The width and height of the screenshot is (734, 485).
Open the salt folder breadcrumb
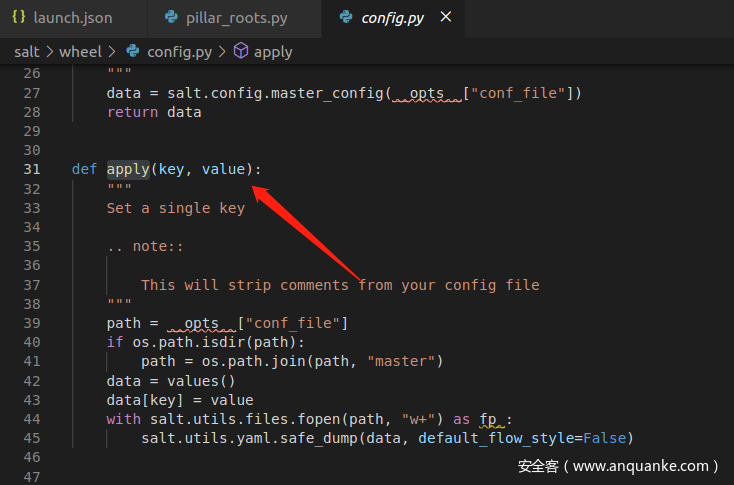[x=26, y=51]
